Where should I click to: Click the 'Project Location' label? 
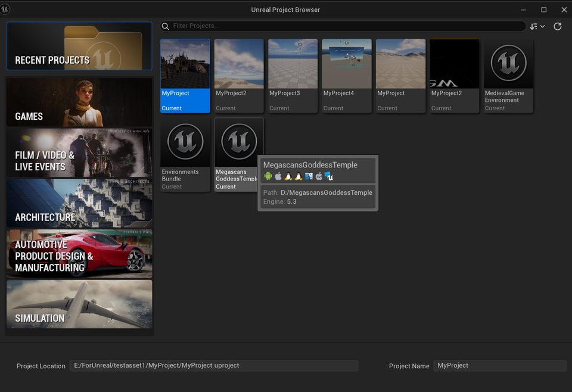41,366
